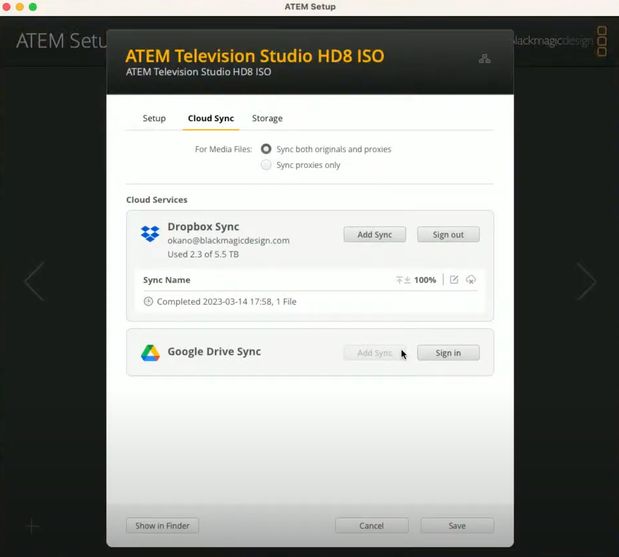Click the remove sync cloud icon

pyautogui.click(x=471, y=279)
